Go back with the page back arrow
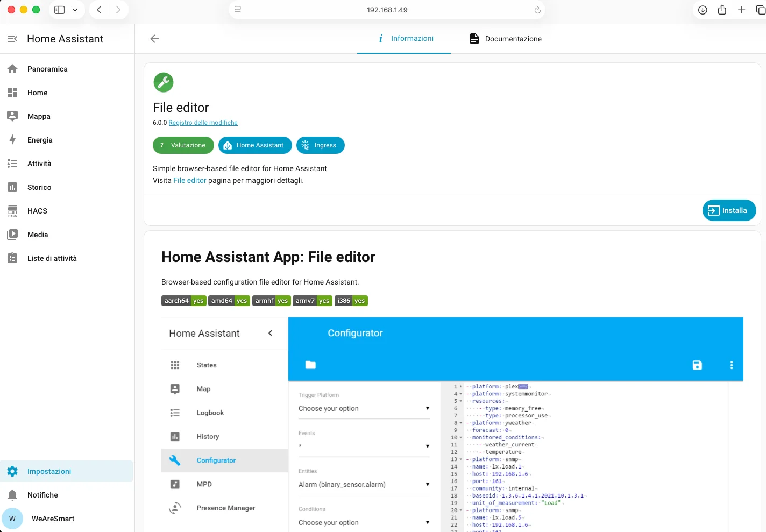This screenshot has width=766, height=532. click(154, 39)
